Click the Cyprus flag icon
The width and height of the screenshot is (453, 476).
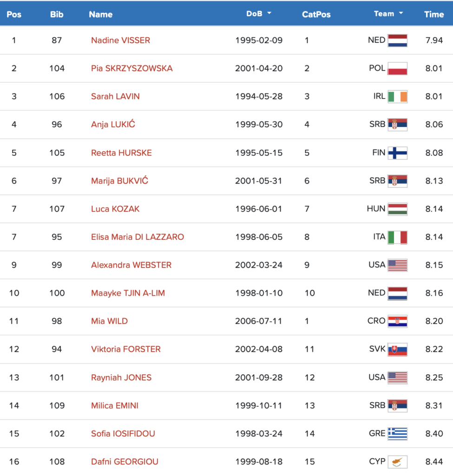pos(397,462)
